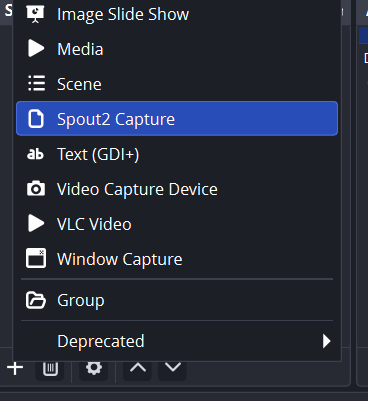Add a Video Capture Device source
This screenshot has width=368, height=401.
pos(177,189)
